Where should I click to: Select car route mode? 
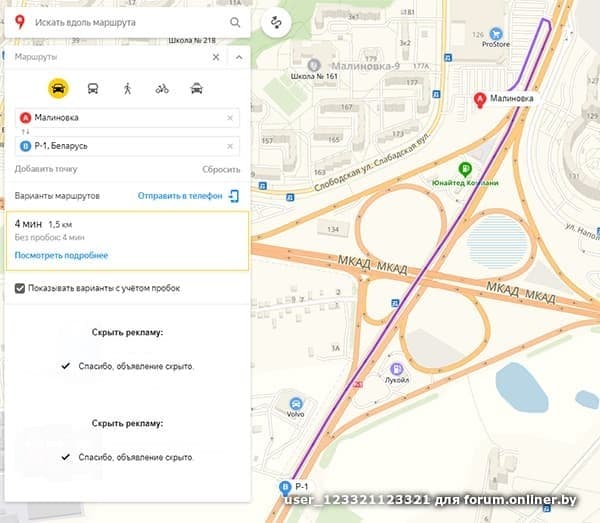[x=58, y=89]
